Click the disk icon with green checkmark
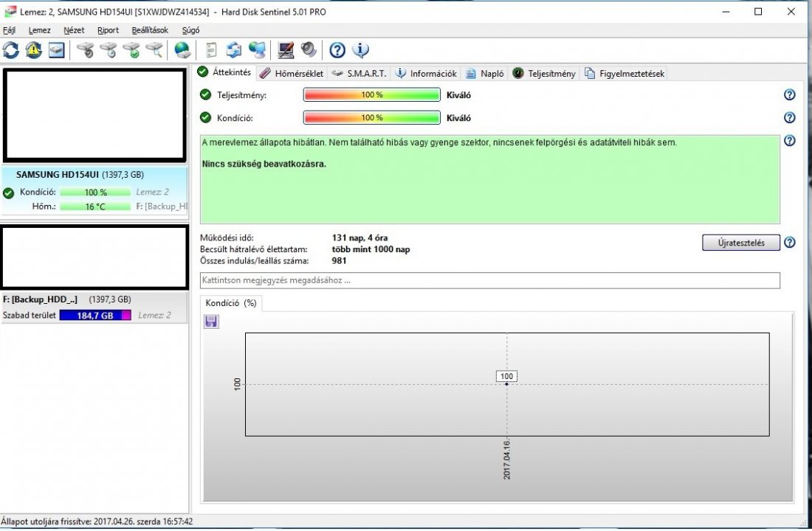 coord(131,50)
